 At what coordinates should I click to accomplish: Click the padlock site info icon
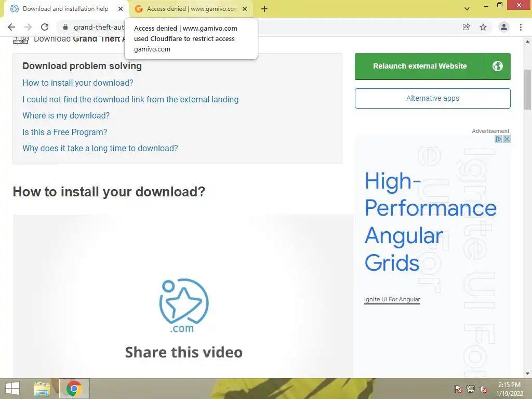(65, 27)
